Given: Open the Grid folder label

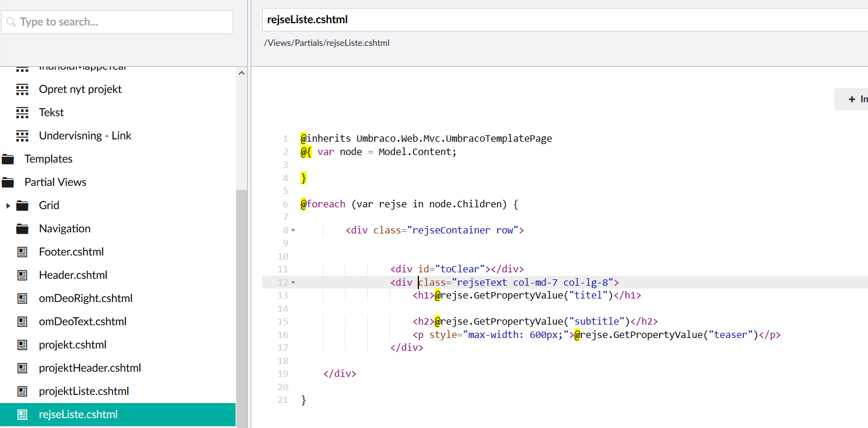Looking at the screenshot, I should tap(49, 206).
